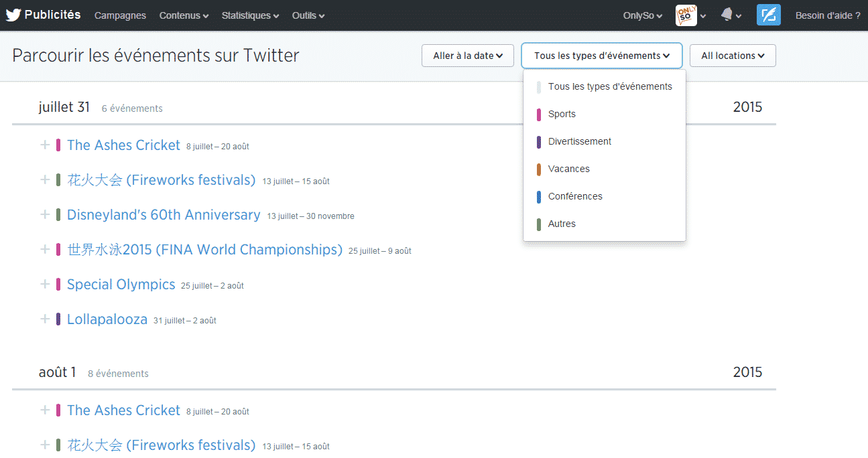Click the compose tweet quill icon
This screenshot has height=458, width=868.
click(x=768, y=15)
